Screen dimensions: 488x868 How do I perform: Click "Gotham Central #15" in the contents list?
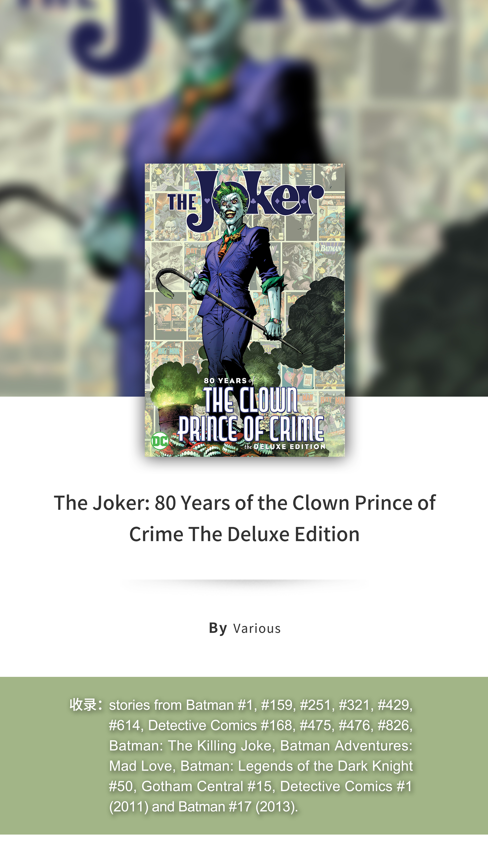[x=206, y=786]
